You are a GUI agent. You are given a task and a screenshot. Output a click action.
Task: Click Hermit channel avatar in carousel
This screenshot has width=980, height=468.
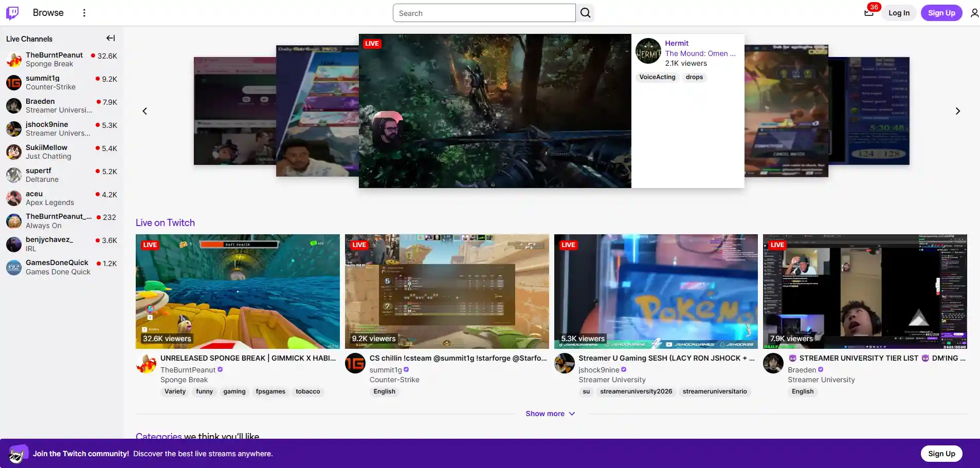pyautogui.click(x=648, y=51)
